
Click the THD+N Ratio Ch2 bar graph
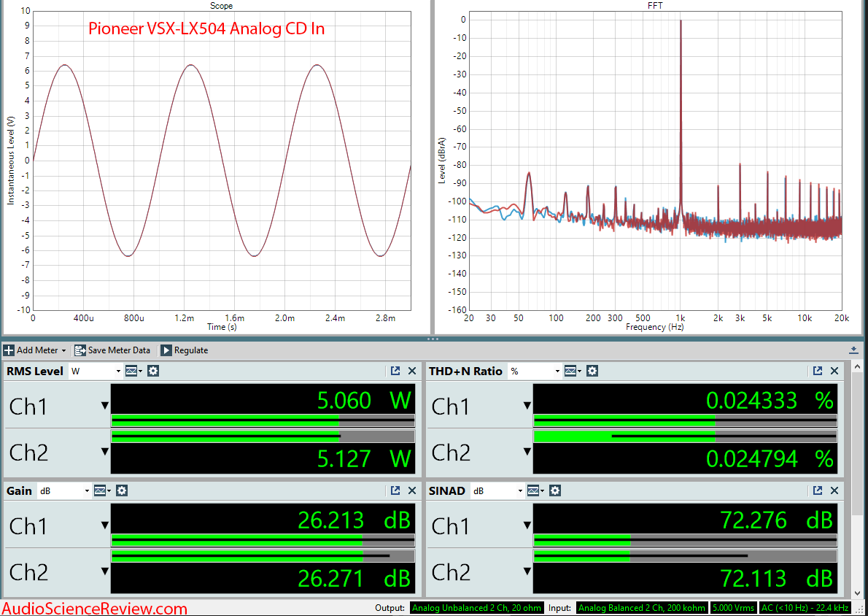coord(686,436)
